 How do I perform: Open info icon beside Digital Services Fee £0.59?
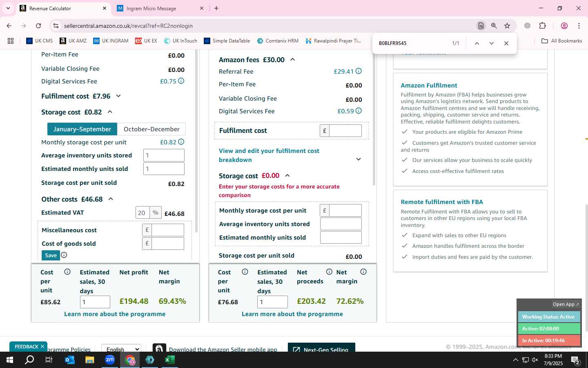pyautogui.click(x=359, y=111)
